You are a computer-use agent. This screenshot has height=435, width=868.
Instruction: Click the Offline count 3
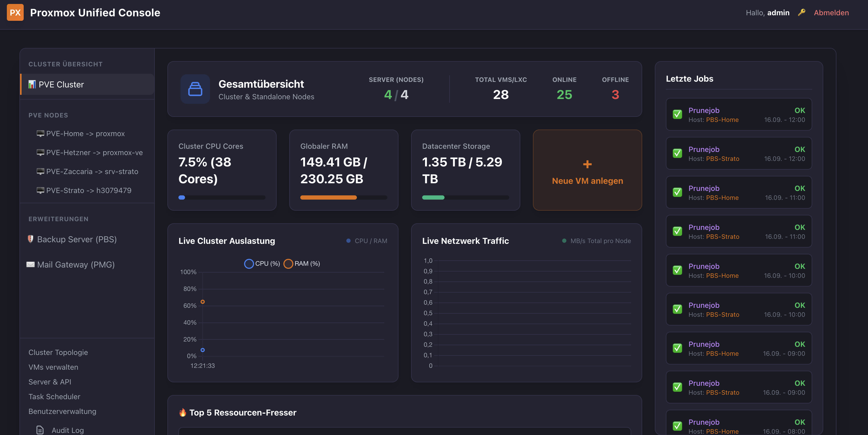click(615, 95)
